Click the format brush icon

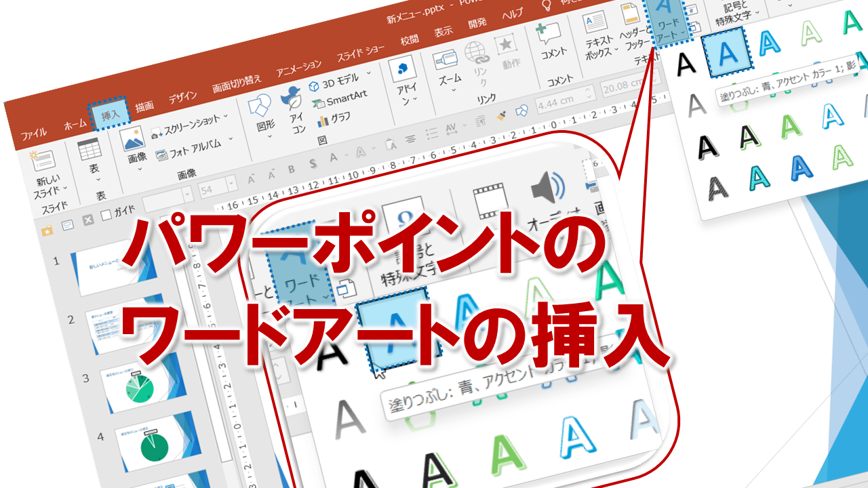point(502,115)
